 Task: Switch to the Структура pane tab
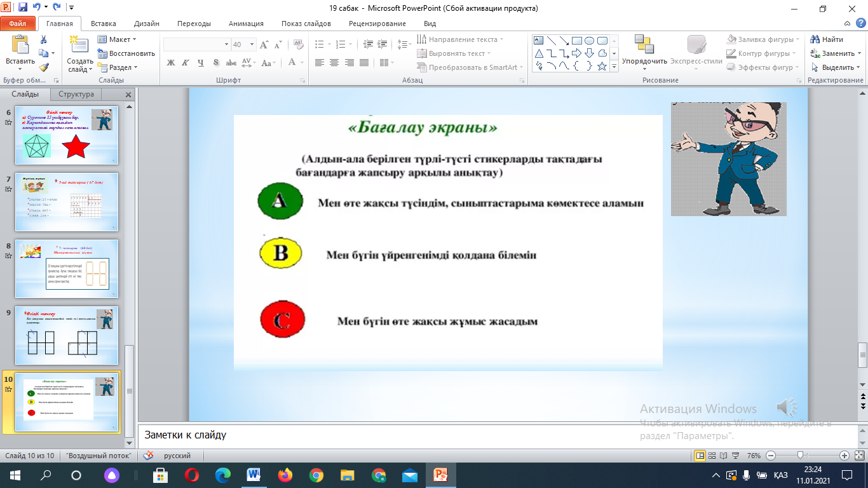pyautogui.click(x=76, y=94)
